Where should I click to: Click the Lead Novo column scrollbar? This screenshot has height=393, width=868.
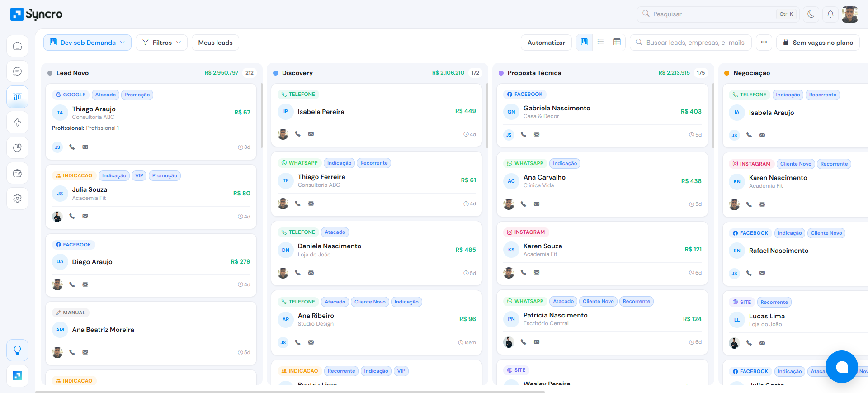click(x=261, y=115)
